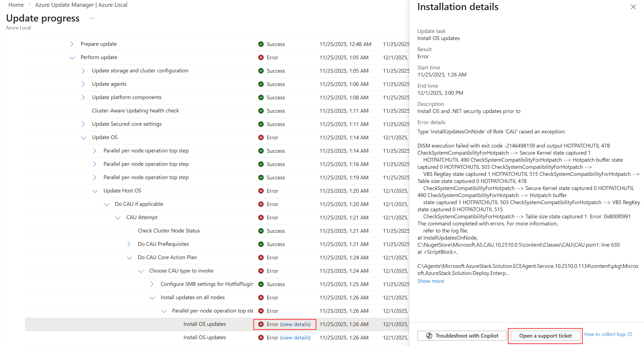Open view details on last Install OS updates row
The width and height of the screenshot is (644, 346).
tap(295, 338)
